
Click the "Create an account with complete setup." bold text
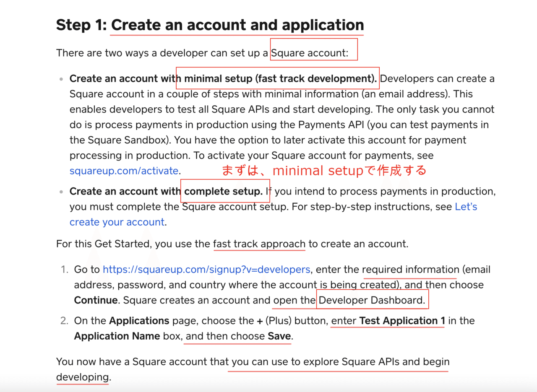click(166, 191)
